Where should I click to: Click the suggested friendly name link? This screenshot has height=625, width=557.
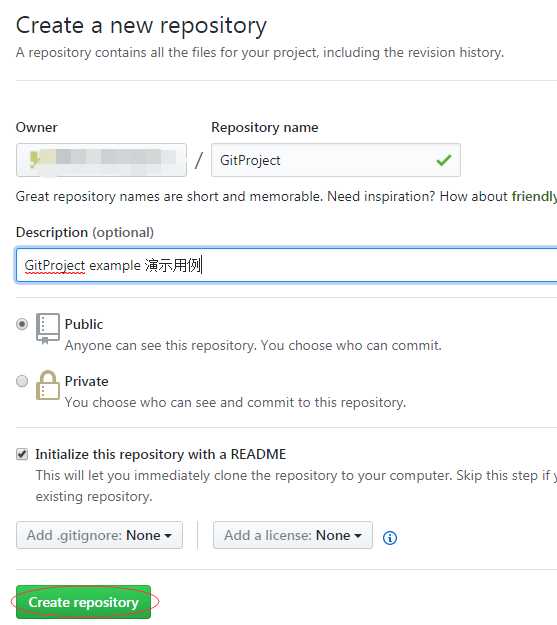(x=534, y=196)
